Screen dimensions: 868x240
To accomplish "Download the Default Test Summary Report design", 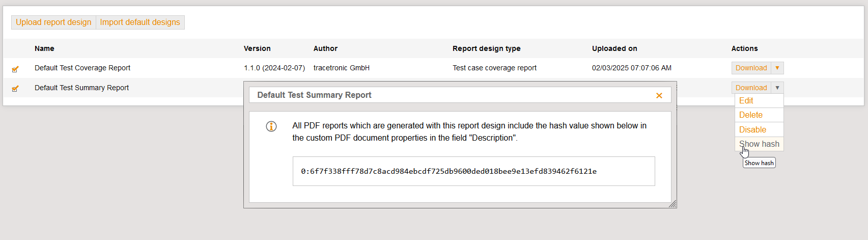I will [751, 88].
